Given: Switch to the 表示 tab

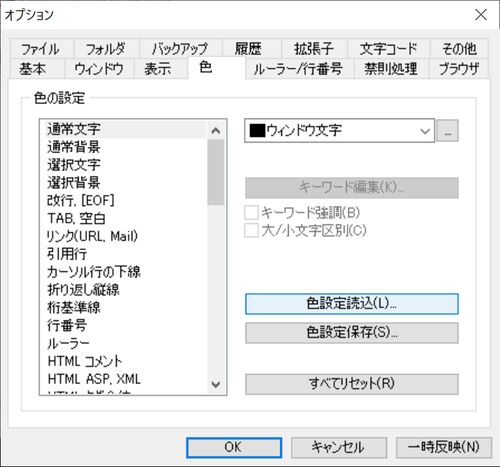Looking at the screenshot, I should click(x=161, y=69).
